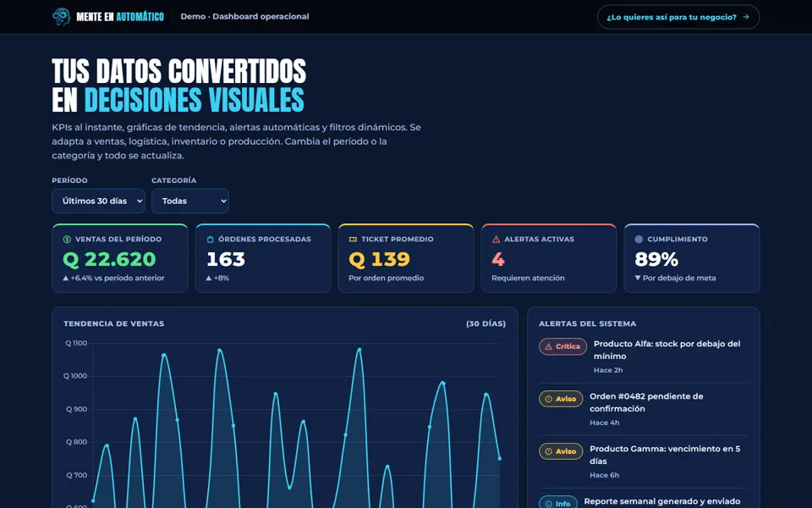The width and height of the screenshot is (812, 508).
Task: Click the ticket icon beside Ticket Promedio
Action: point(354,239)
